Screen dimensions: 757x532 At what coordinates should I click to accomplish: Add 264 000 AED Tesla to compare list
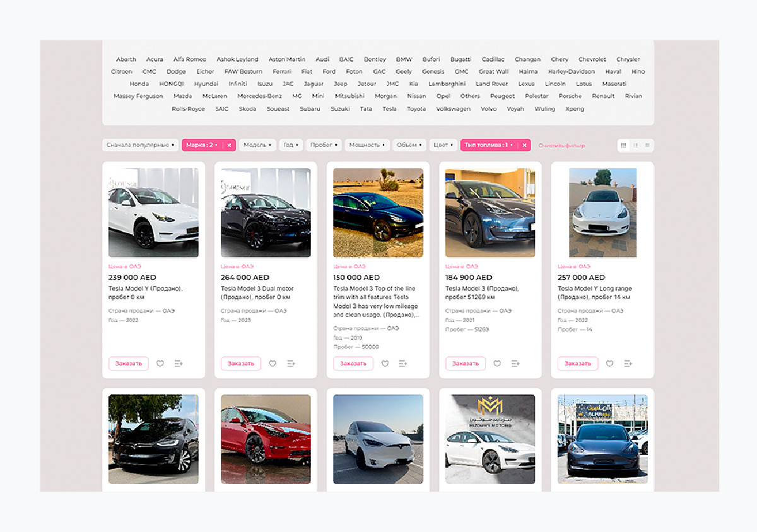[291, 364]
